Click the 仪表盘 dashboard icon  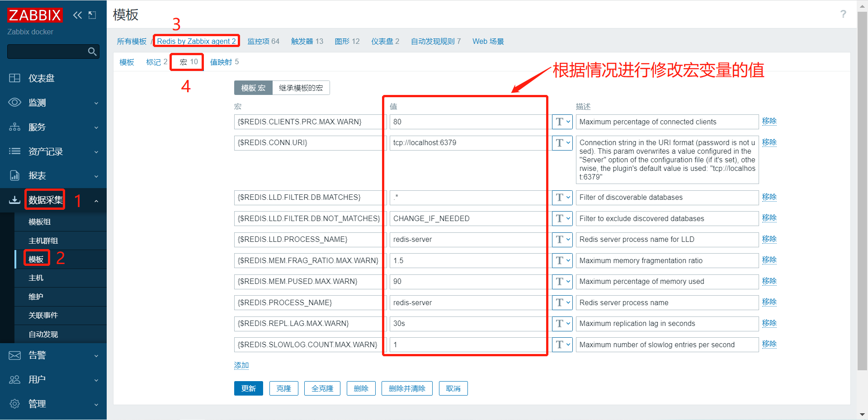tap(14, 78)
